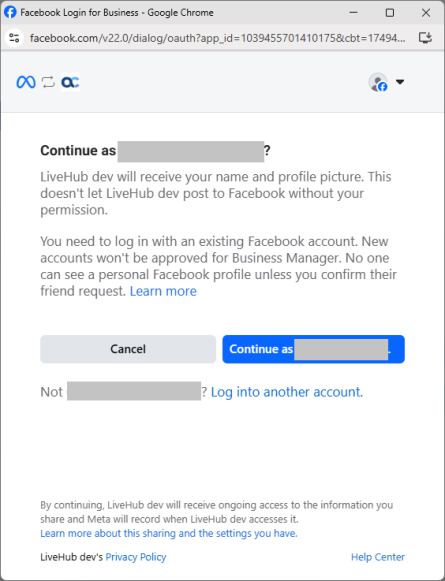This screenshot has height=581, width=445.
Task: Click the LiveHub dev app logo
Action: point(70,82)
